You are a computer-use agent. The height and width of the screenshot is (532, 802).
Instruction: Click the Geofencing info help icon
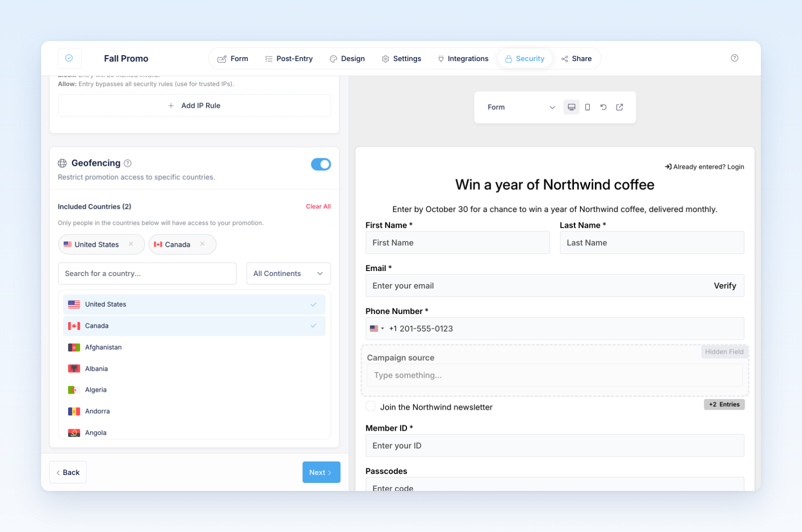(128, 163)
